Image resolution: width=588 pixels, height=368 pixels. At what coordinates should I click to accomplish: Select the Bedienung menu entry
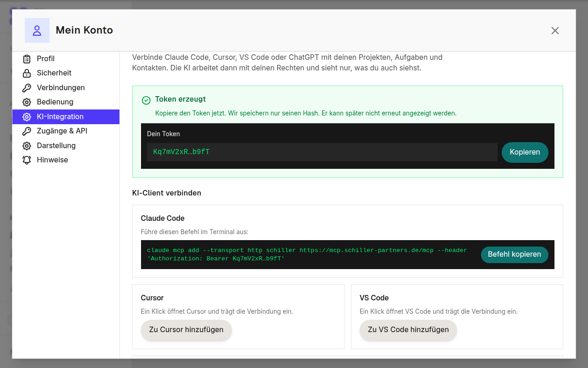click(x=66, y=102)
